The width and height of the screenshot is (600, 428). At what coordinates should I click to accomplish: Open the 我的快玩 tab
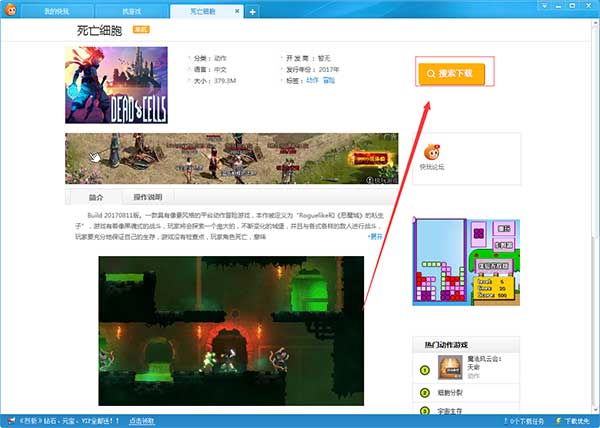(x=62, y=11)
